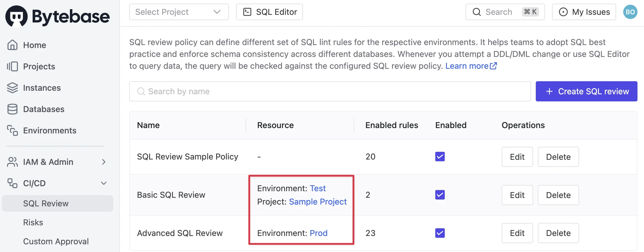Image resolution: width=644 pixels, height=252 pixels.
Task: Delete the SQL Review Sample Policy
Action: (x=558, y=157)
